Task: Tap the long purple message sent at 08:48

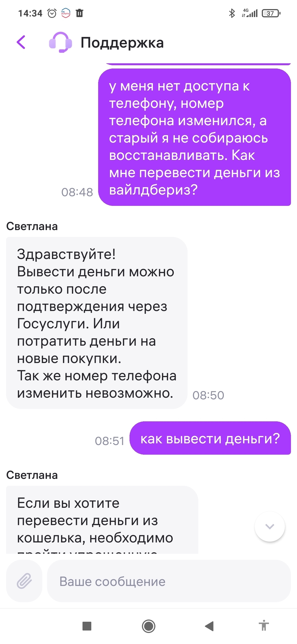Action: pyautogui.click(x=195, y=137)
